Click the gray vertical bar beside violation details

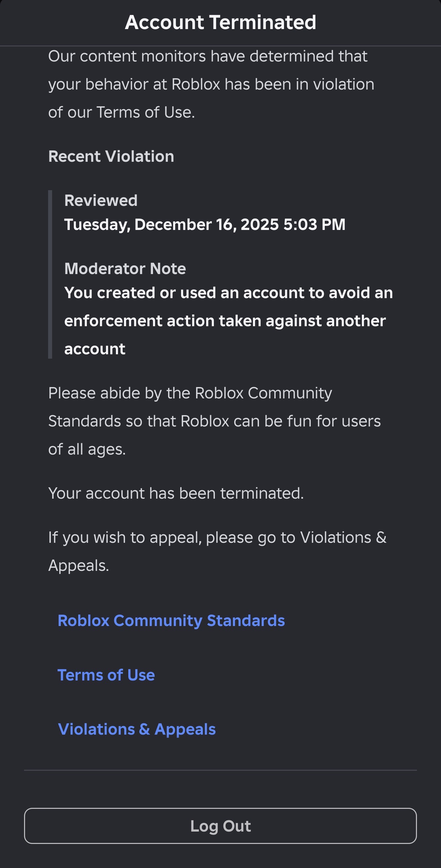(50, 274)
